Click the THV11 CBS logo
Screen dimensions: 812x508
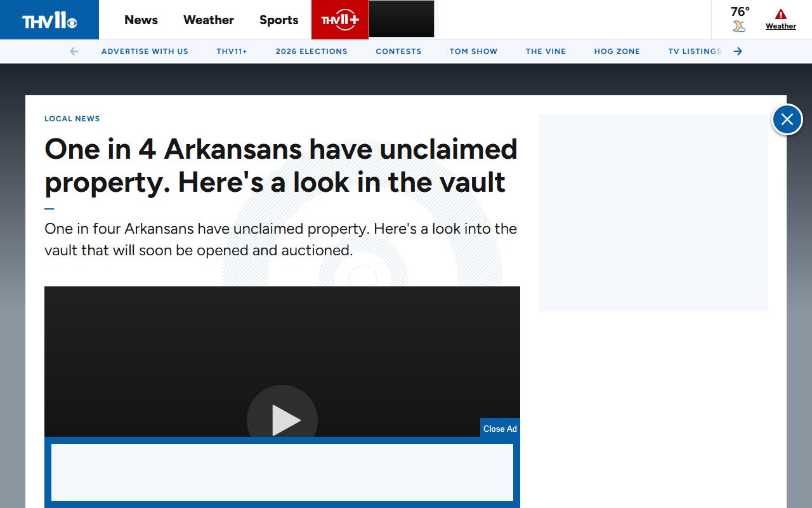click(49, 20)
